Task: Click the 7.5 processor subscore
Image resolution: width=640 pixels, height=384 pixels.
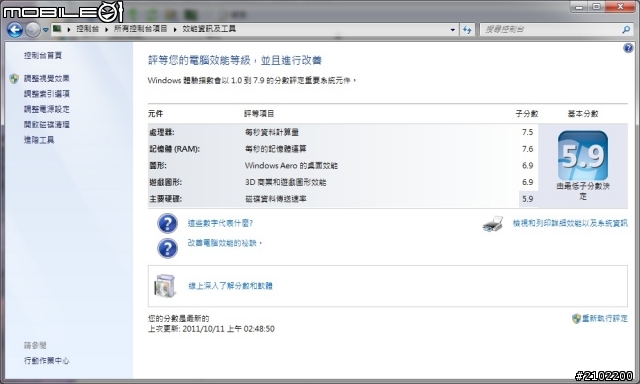Action: 527,132
